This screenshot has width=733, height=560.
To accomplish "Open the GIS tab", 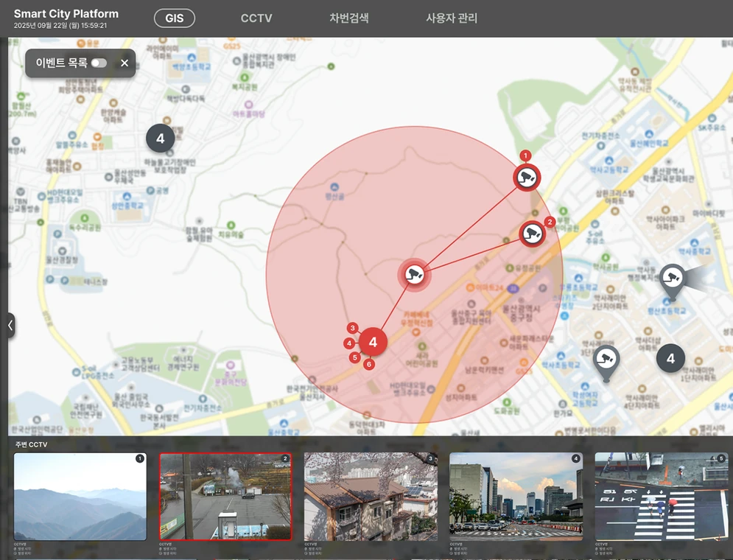I will pyautogui.click(x=175, y=18).
